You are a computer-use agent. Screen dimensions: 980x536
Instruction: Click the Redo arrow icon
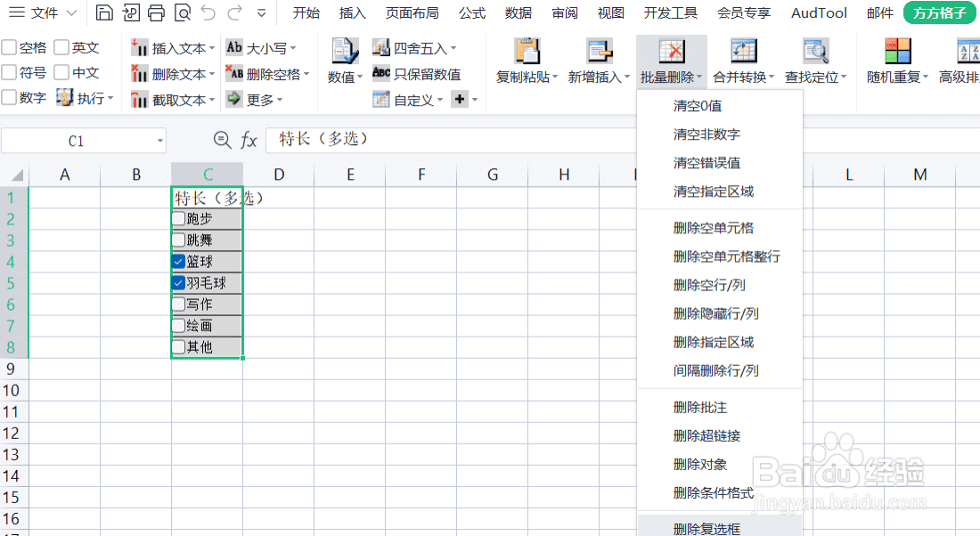pos(234,12)
